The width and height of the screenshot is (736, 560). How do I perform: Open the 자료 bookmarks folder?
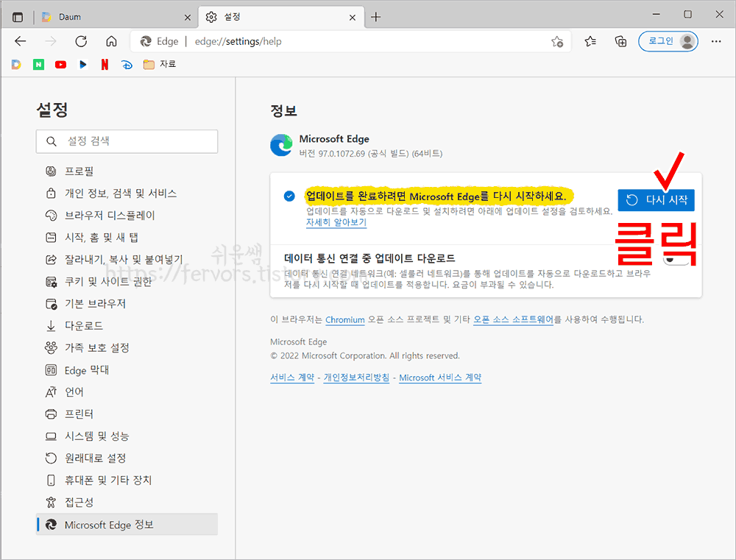(160, 64)
